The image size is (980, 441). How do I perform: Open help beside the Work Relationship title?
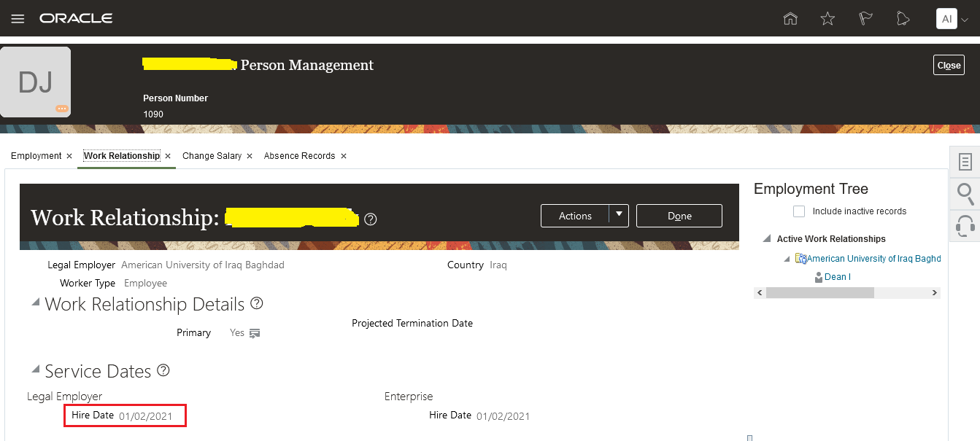tap(370, 219)
